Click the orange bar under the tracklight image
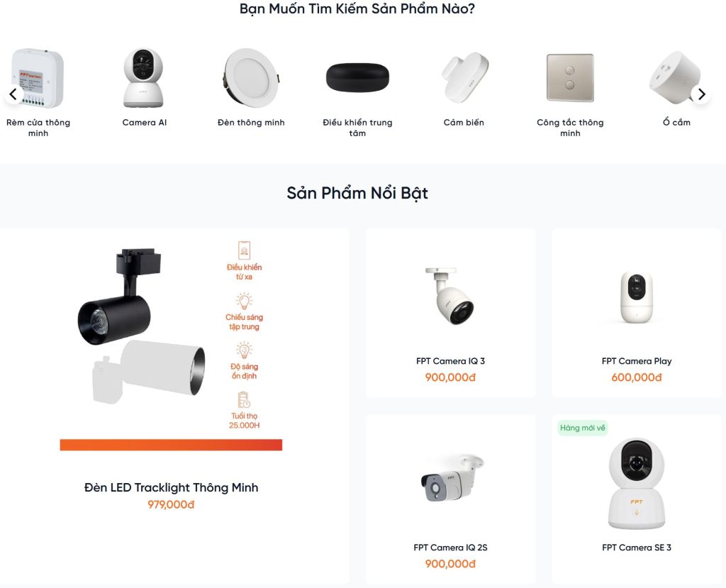Screen dimensions: 726x588 [x=171, y=445]
